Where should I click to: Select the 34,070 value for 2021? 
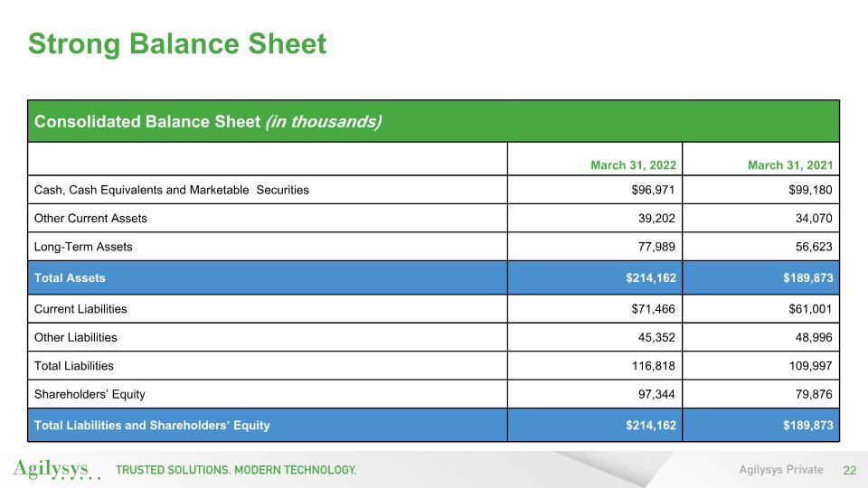(810, 219)
